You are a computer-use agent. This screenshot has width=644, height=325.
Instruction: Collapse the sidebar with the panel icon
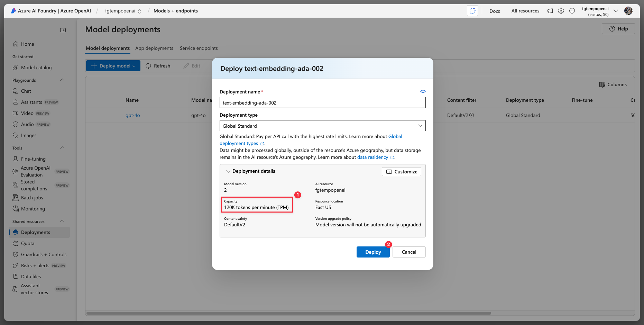click(63, 30)
